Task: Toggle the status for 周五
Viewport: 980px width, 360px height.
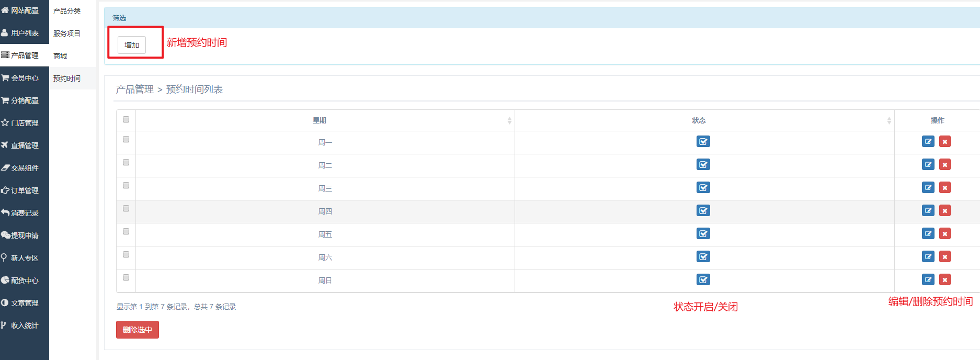Action: [703, 233]
